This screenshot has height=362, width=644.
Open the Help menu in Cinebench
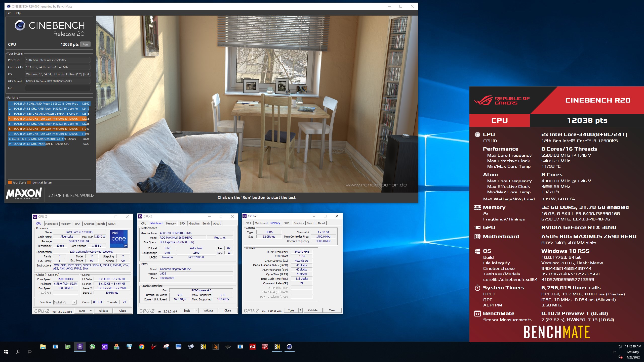[x=18, y=13]
